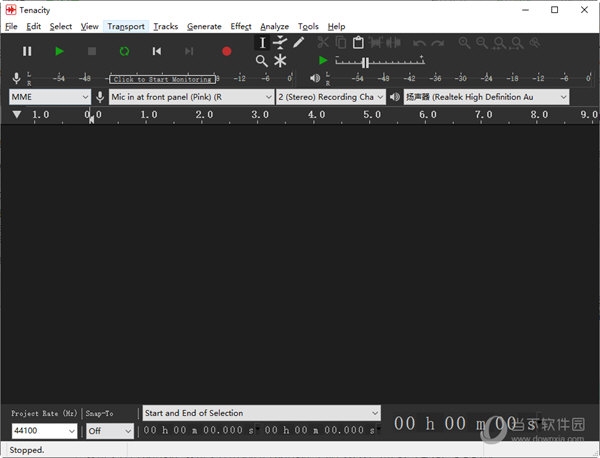Click Silence audio selection icon

pyautogui.click(x=393, y=42)
